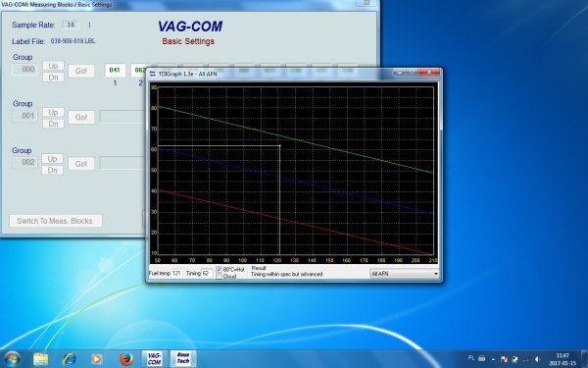The height and width of the screenshot is (368, 588).
Task: Click Up button for Group 001
Action: (x=53, y=112)
